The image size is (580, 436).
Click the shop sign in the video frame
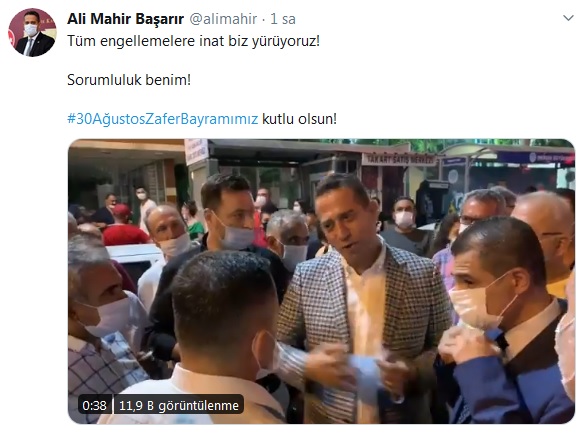398,159
